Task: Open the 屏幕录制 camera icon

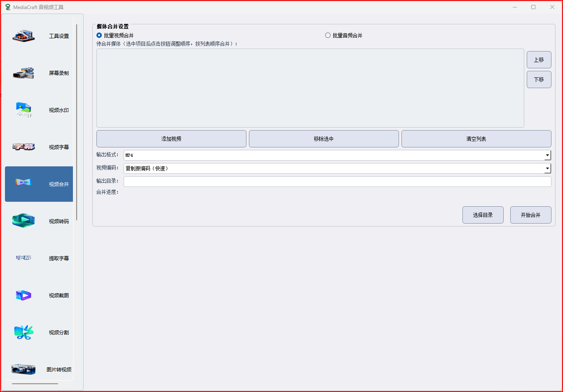Action: click(x=23, y=73)
